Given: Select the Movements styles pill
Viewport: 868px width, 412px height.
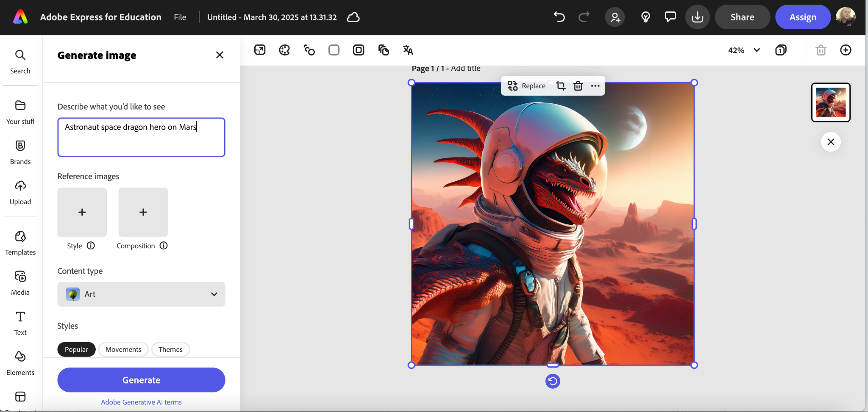Looking at the screenshot, I should point(123,349).
